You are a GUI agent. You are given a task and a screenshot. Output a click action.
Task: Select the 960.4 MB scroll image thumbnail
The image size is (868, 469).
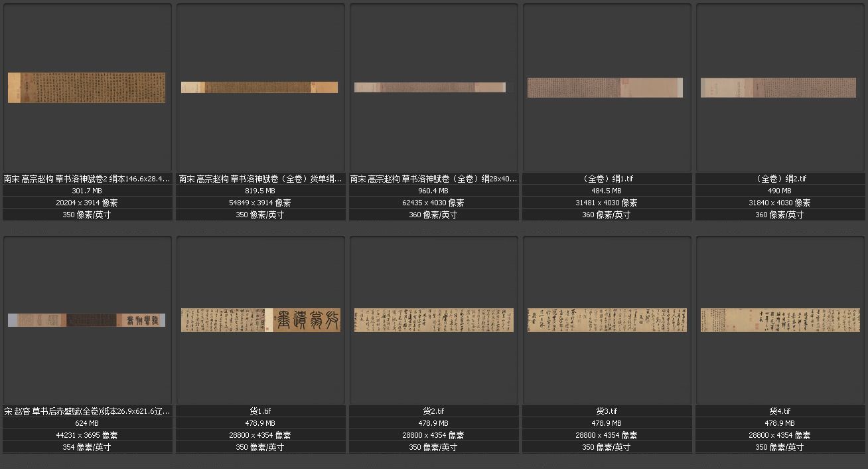430,87
